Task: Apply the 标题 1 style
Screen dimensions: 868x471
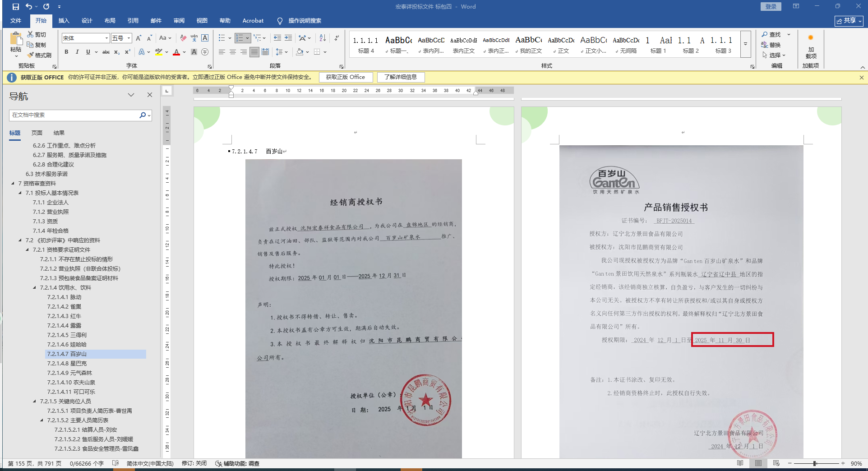Action: pos(658,45)
